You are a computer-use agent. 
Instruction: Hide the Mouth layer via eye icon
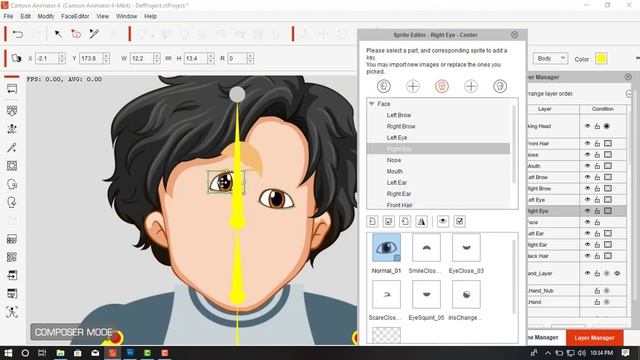click(587, 166)
